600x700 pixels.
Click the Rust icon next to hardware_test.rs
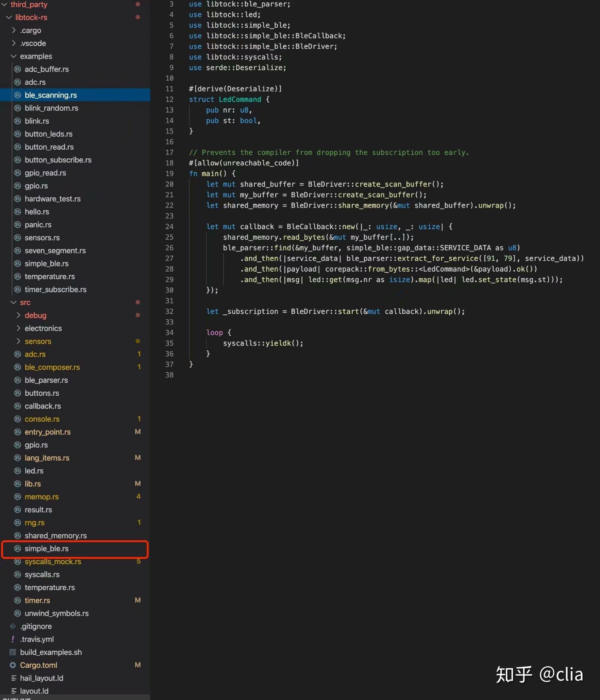(x=18, y=199)
